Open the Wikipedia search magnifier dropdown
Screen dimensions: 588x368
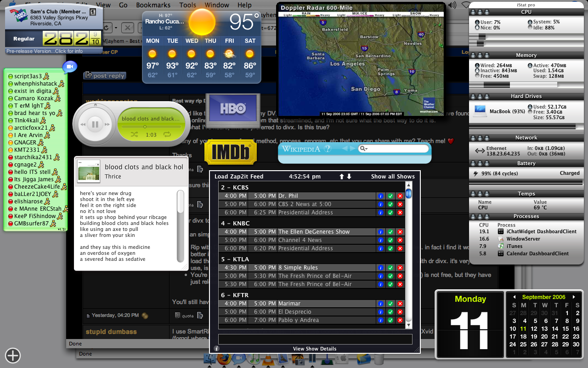pos(363,149)
